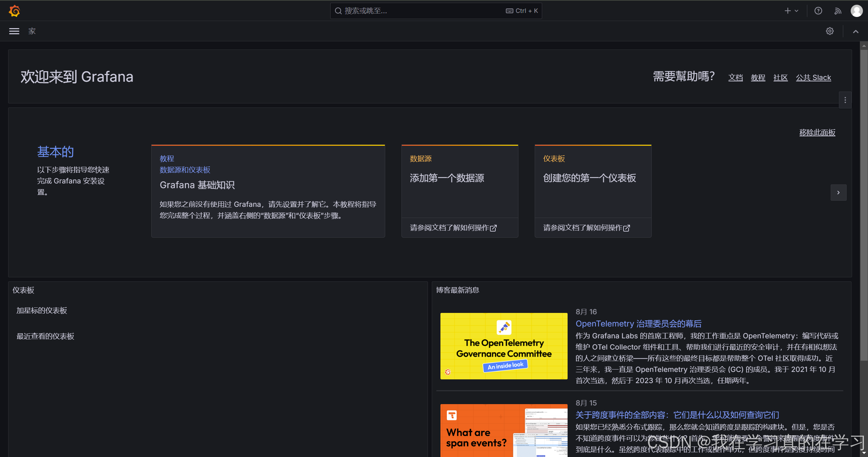Click 最近查看的仪表板 heading

click(45, 336)
